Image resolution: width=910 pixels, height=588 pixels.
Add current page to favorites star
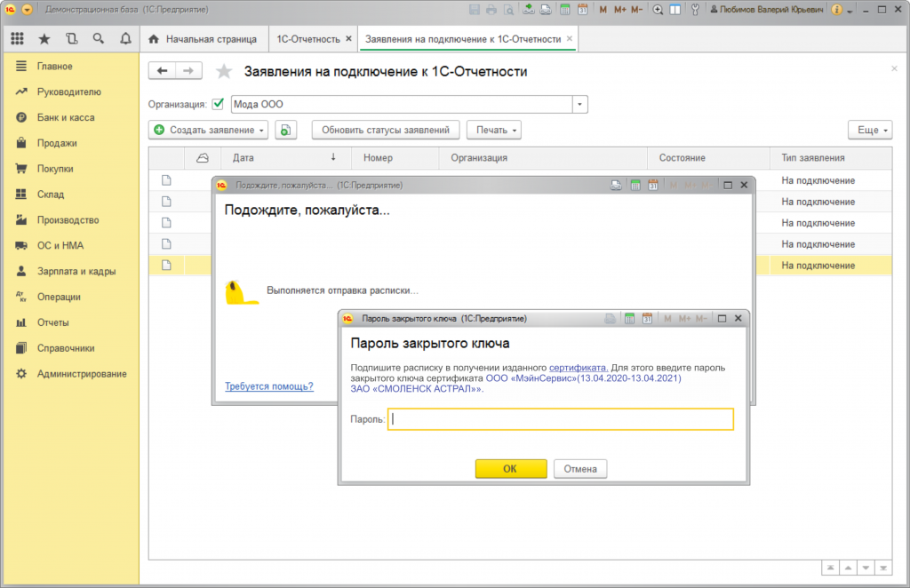(x=225, y=72)
